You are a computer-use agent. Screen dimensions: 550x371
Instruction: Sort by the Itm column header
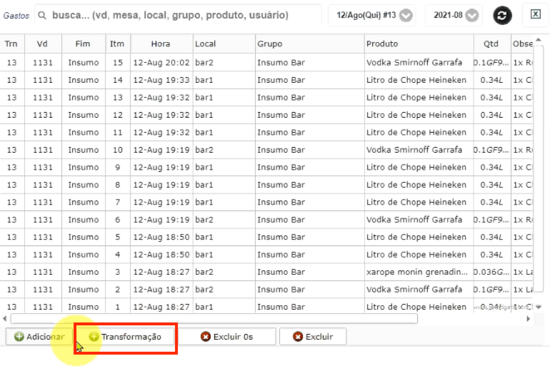[118, 44]
